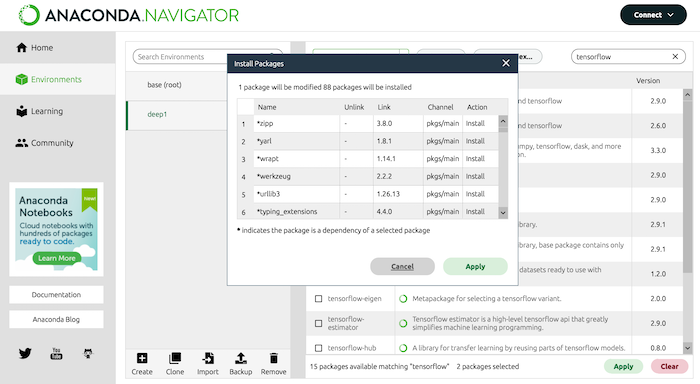Click the Community people icon

click(21, 143)
